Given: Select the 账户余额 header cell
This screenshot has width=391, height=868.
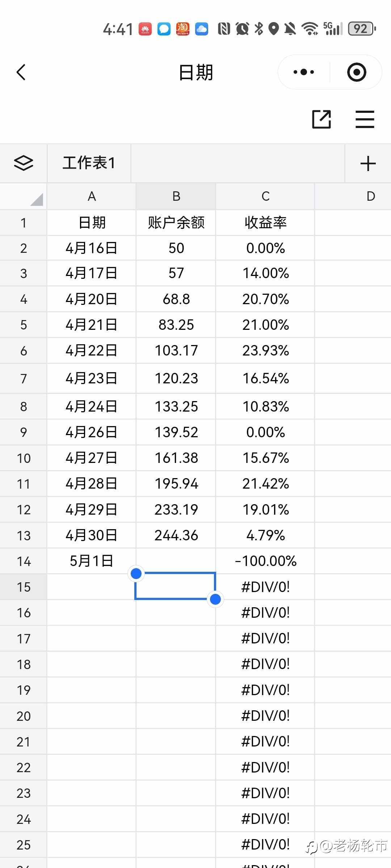Looking at the screenshot, I should [x=176, y=222].
